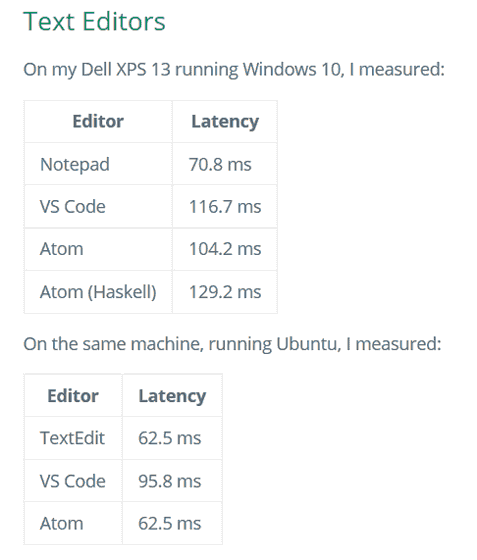Click the Ubuntu measurement paragraph
Screen dimensions: 477x560
[x=232, y=344]
